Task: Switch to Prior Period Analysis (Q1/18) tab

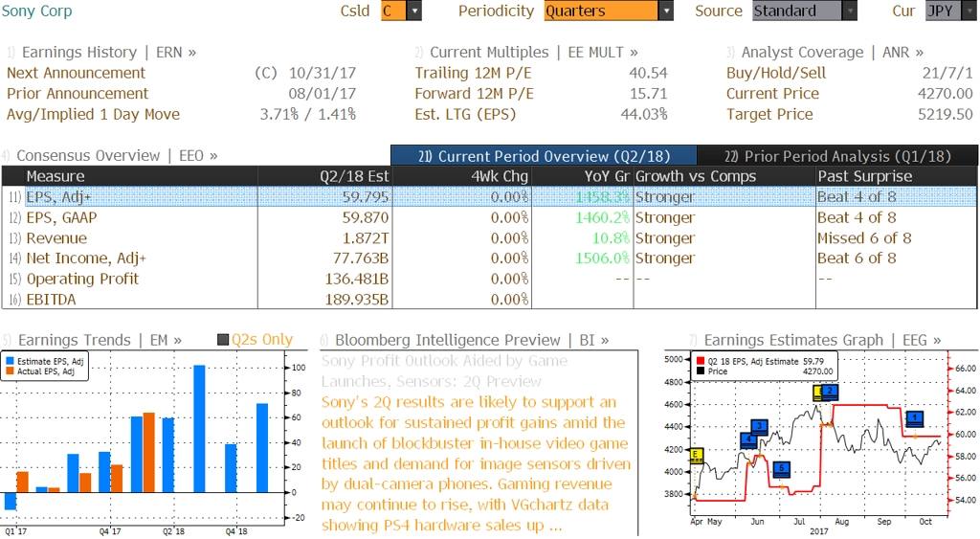Action: [x=837, y=156]
